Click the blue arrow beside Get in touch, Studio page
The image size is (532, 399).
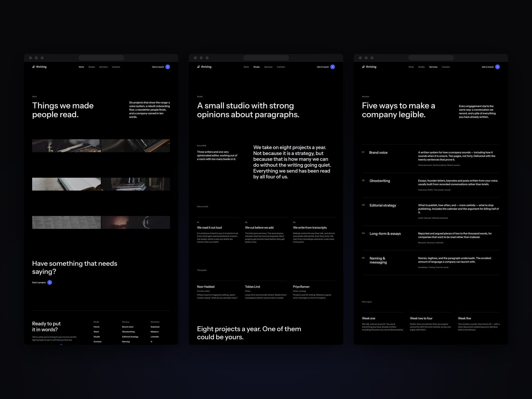pos(332,67)
